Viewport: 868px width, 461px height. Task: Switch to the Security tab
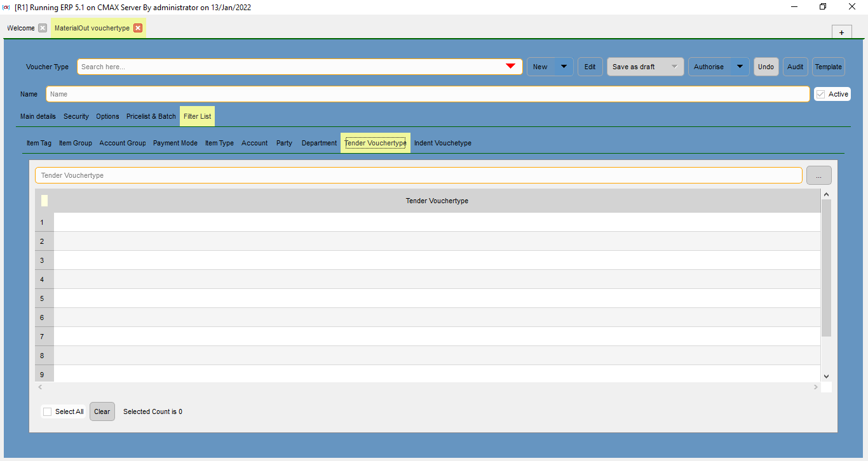[76, 116]
